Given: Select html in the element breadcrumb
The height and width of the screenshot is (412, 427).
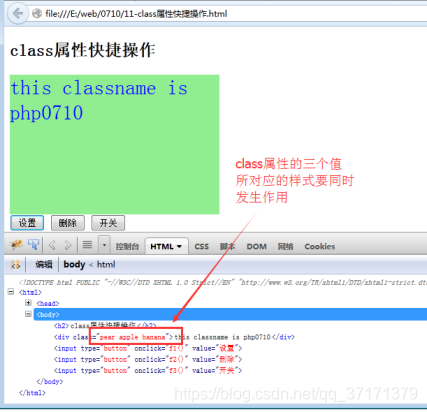Looking at the screenshot, I should coord(106,265).
